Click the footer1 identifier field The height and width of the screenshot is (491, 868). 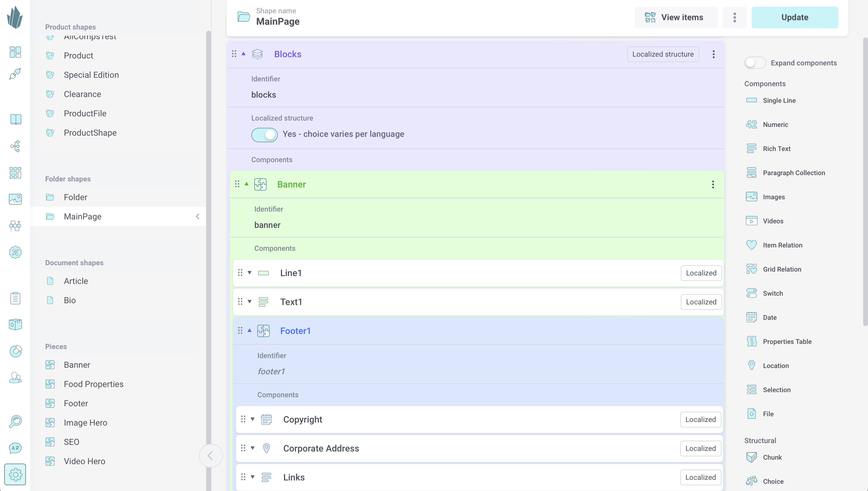point(271,371)
